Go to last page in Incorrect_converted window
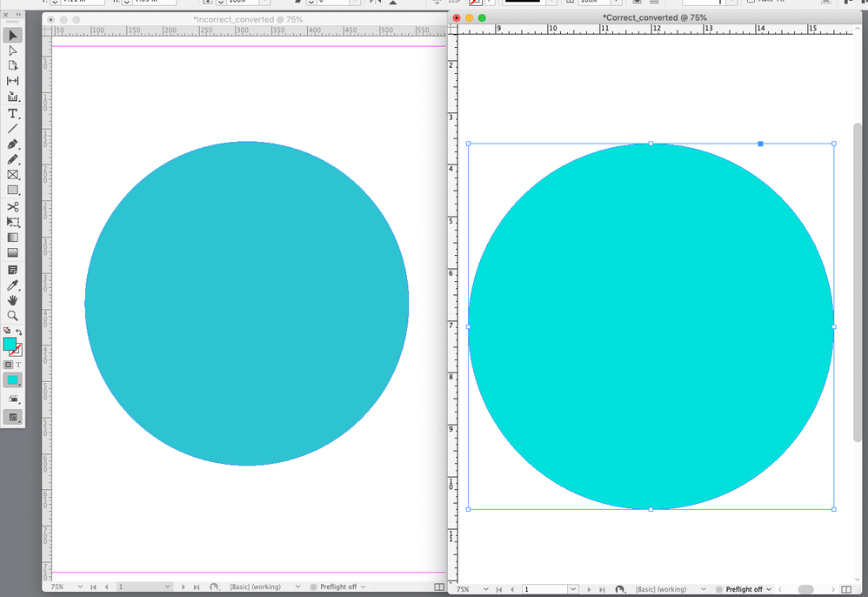 (x=197, y=587)
